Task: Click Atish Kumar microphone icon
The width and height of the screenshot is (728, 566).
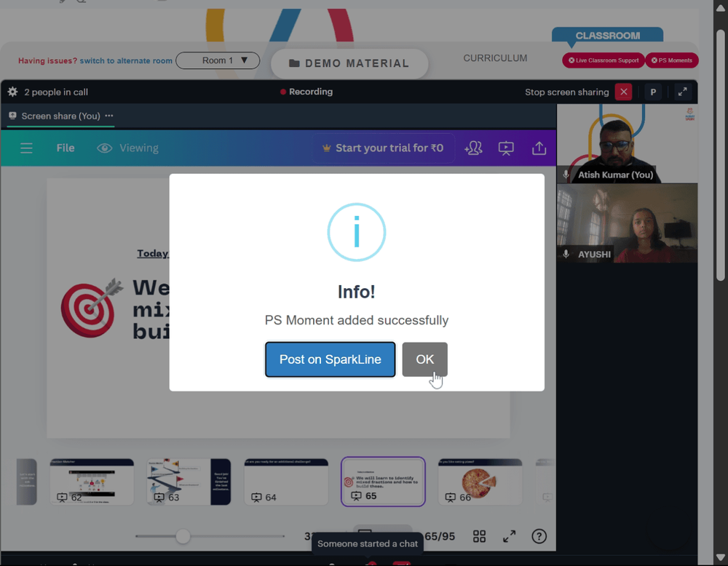Action: coord(566,175)
